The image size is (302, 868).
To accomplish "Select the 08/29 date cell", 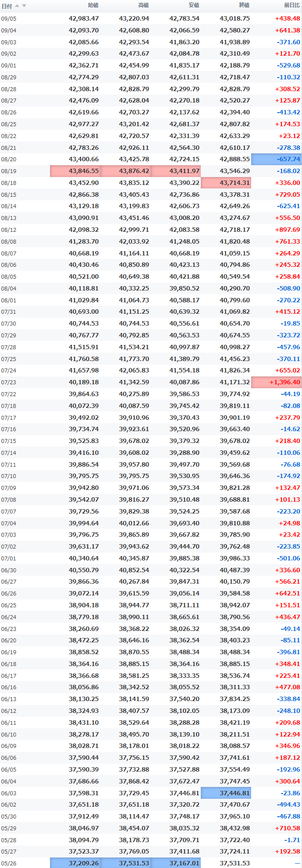I will pyautogui.click(x=9, y=78).
